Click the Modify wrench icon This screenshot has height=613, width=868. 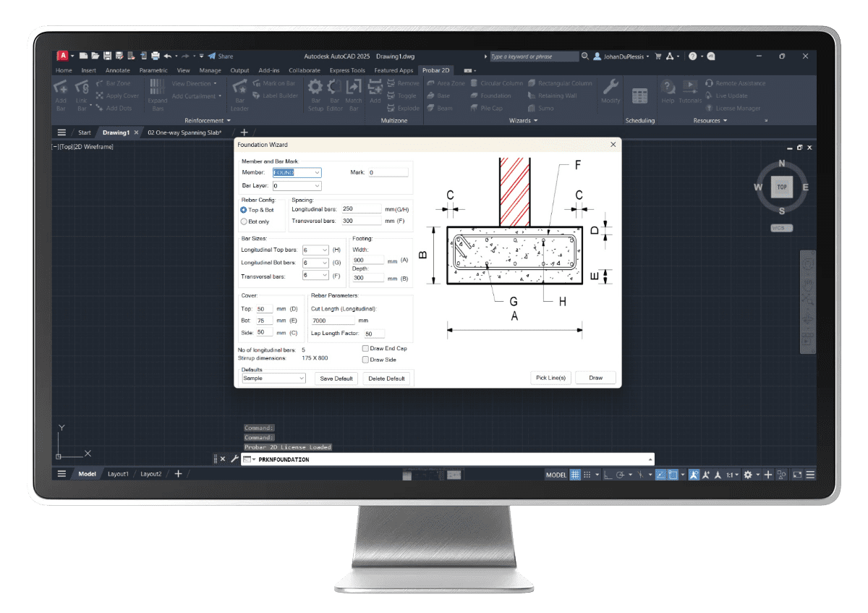coord(610,88)
